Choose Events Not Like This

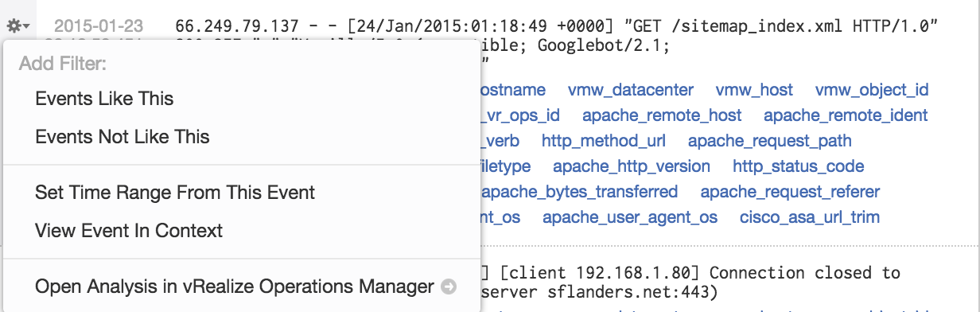pos(122,137)
